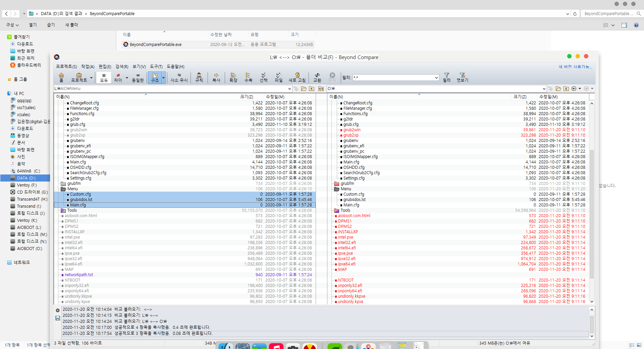Open the 프로젝트 (Sessions) toolbar button
Screen dimensions: 644x349
(79, 77)
